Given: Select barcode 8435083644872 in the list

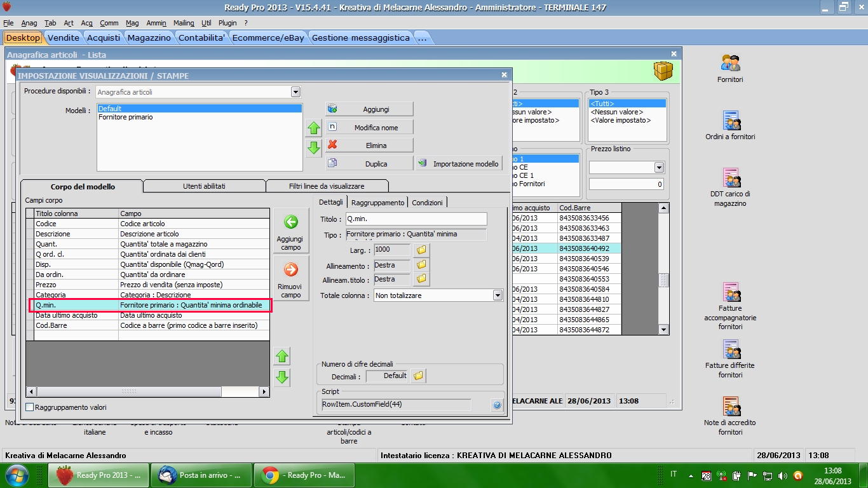Looking at the screenshot, I should pos(584,330).
